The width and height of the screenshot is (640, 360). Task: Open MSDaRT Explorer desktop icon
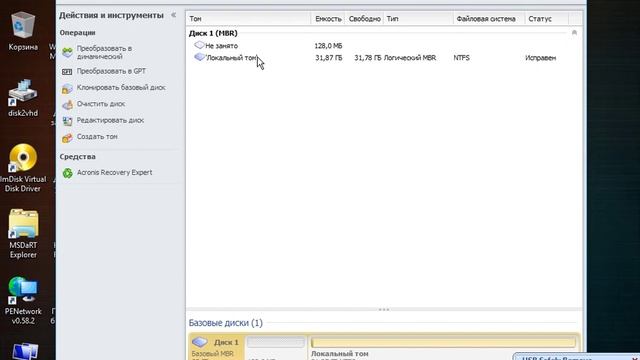click(23, 233)
